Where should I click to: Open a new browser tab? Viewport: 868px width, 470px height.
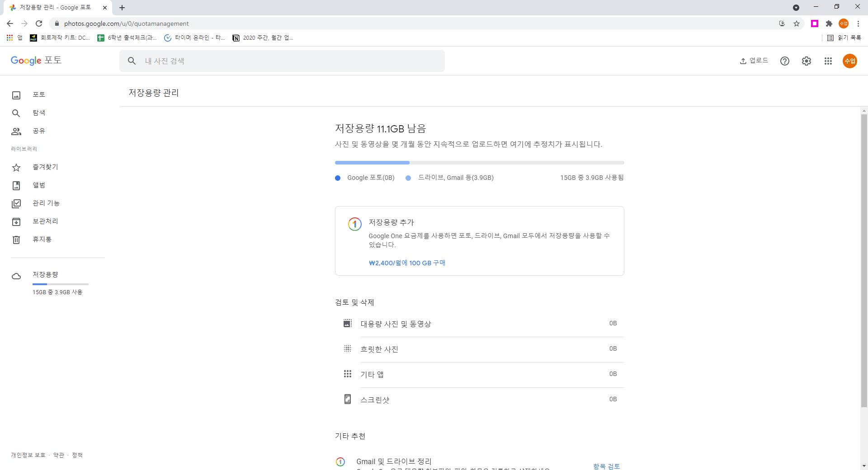(122, 8)
